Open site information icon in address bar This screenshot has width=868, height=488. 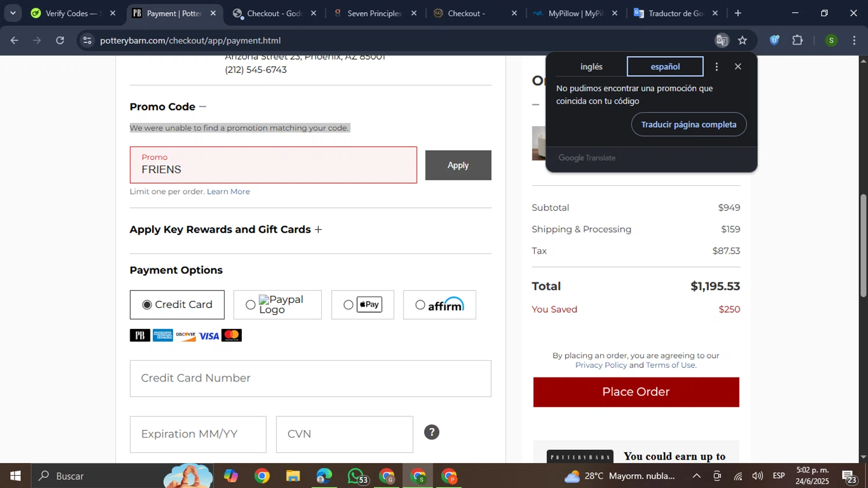87,41
